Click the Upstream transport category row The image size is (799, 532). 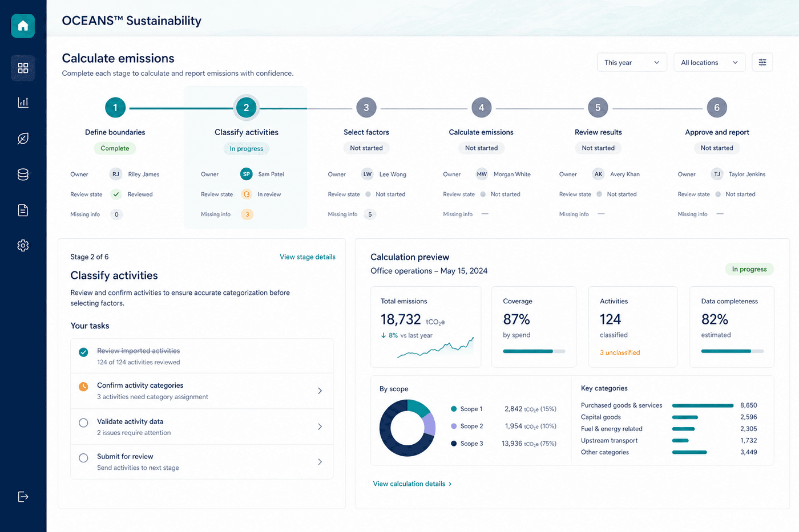[669, 440]
